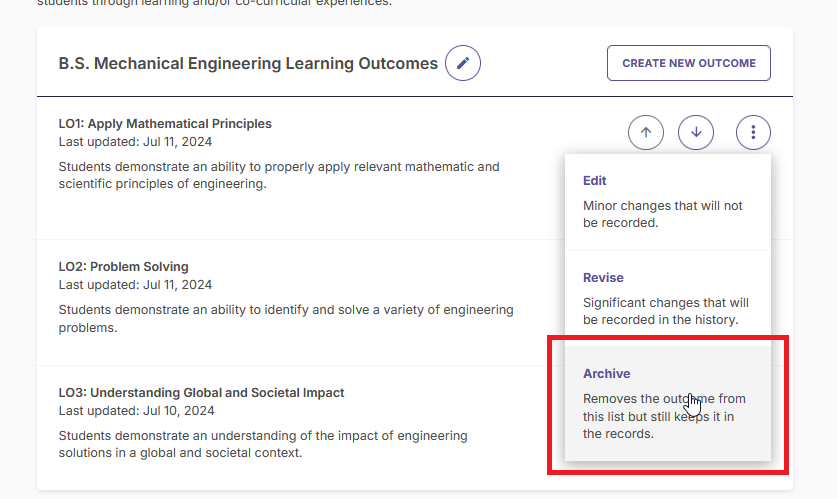Screen dimensions: 837x499
Task: Click 'Minor changes that will not be recorded' text
Action: click(x=662, y=214)
